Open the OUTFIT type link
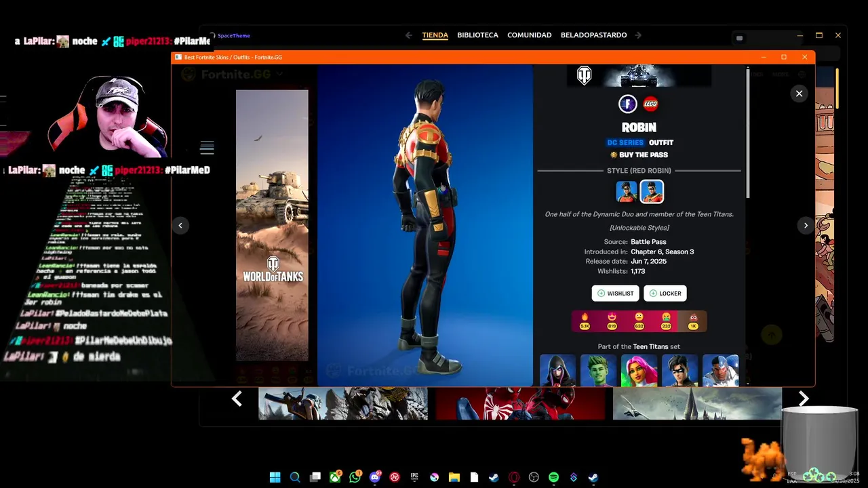The image size is (868, 488). pyautogui.click(x=661, y=142)
